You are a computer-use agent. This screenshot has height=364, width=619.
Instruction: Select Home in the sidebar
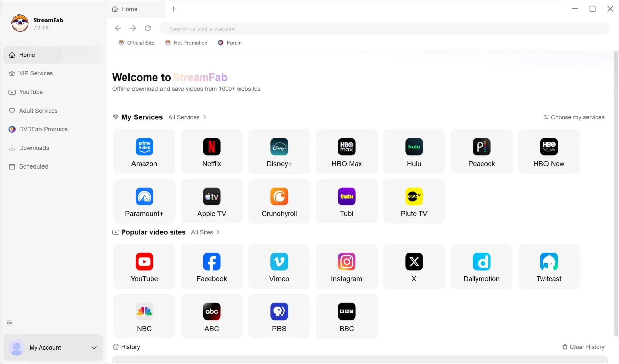tap(53, 55)
